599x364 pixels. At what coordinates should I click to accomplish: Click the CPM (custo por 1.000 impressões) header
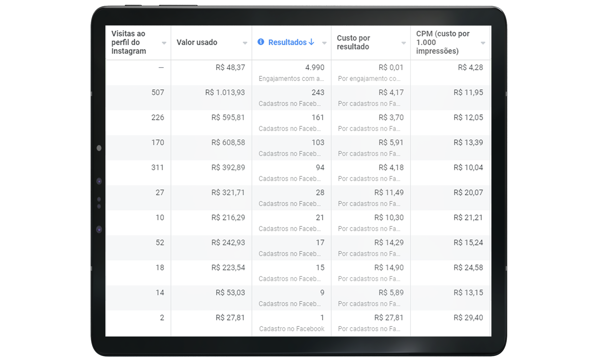click(x=442, y=42)
